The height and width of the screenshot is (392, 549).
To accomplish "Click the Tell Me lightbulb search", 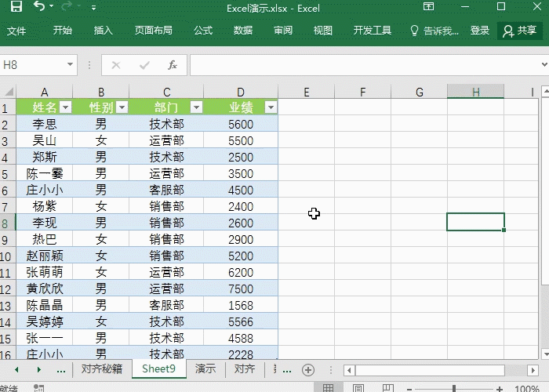I will point(434,31).
